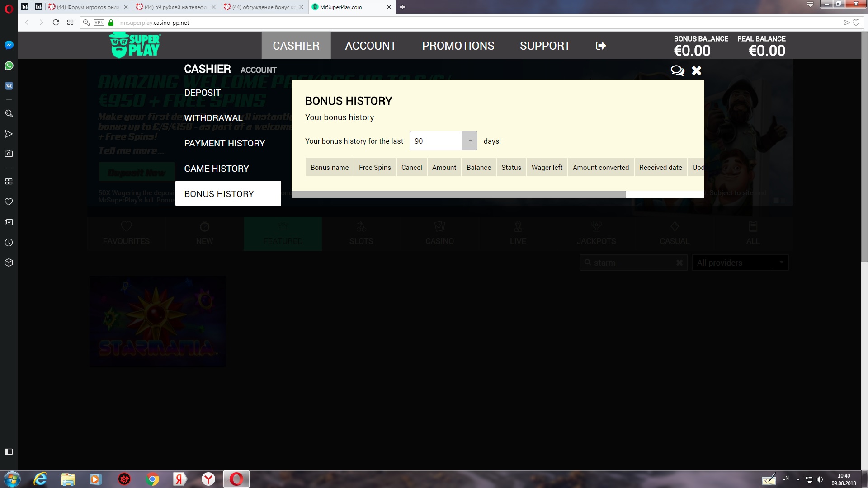868x488 pixels.
Task: Click the Opera snapshot camera icon
Action: [9, 154]
